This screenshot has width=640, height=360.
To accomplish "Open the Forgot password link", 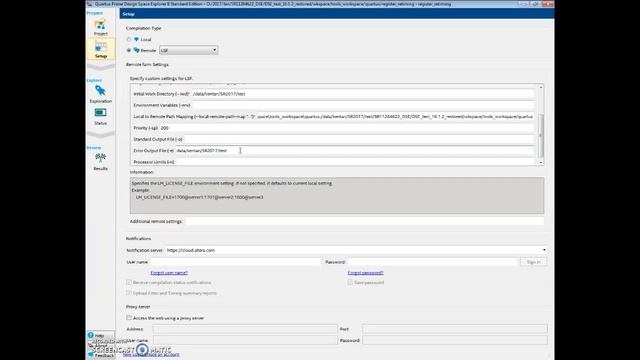I will coord(365,273).
